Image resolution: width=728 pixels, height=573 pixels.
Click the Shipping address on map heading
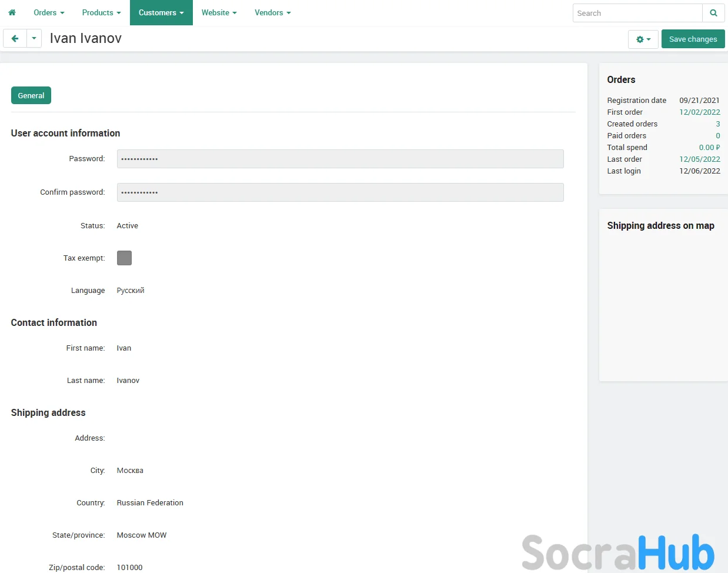(660, 225)
